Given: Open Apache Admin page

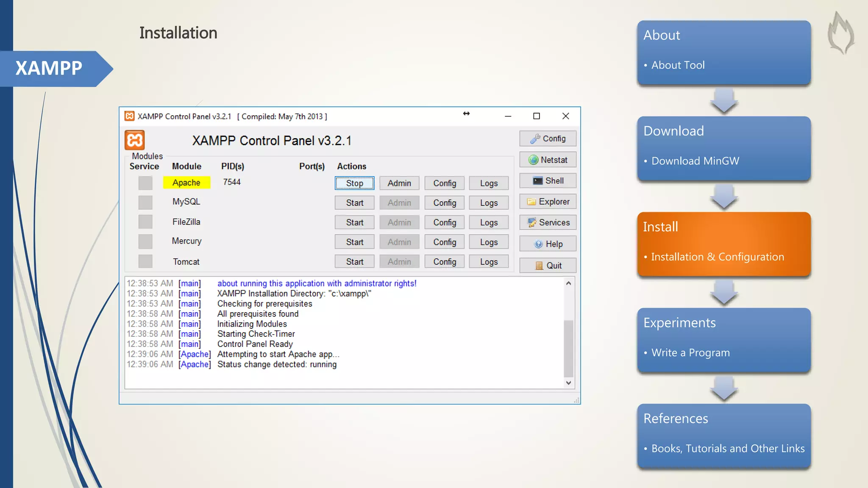Looking at the screenshot, I should (x=399, y=183).
